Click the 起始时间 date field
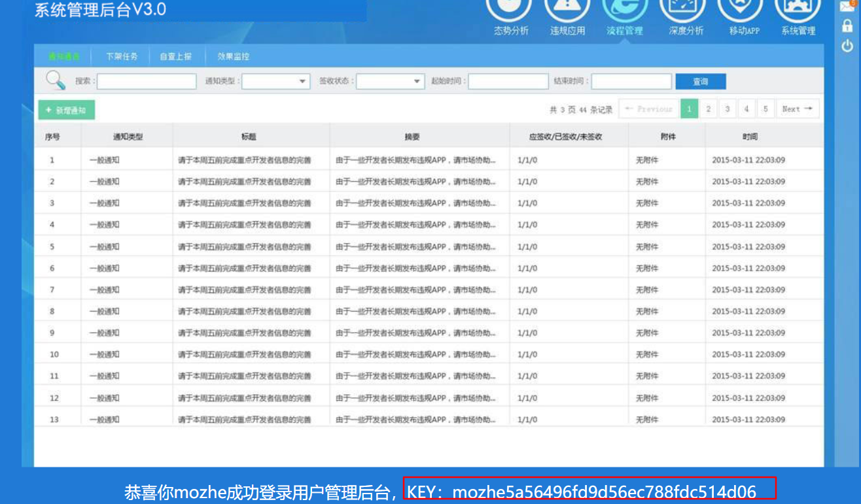The width and height of the screenshot is (861, 504). pyautogui.click(x=508, y=81)
